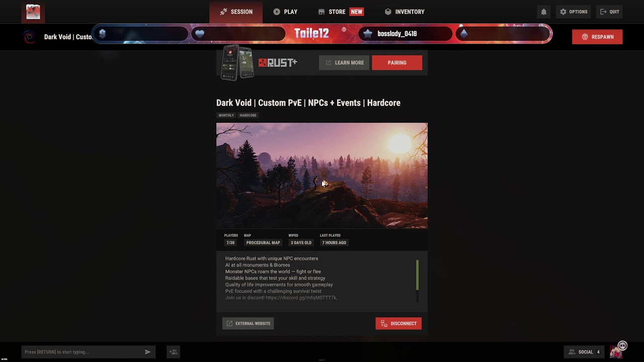Click the Quit button

point(610,12)
